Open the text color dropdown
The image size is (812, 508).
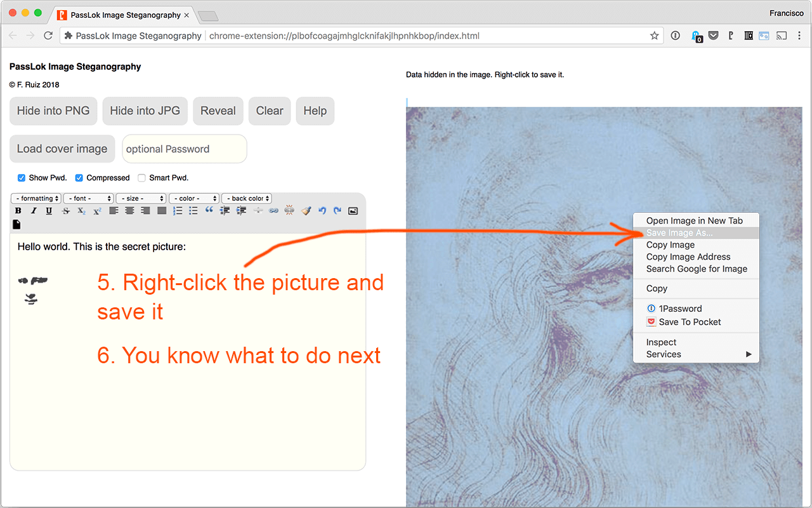(x=194, y=198)
